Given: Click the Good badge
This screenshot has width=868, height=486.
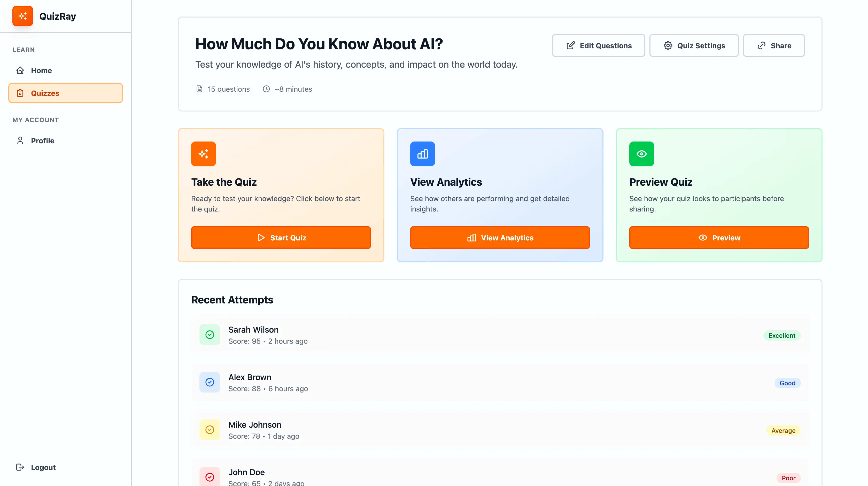Looking at the screenshot, I should pos(787,383).
